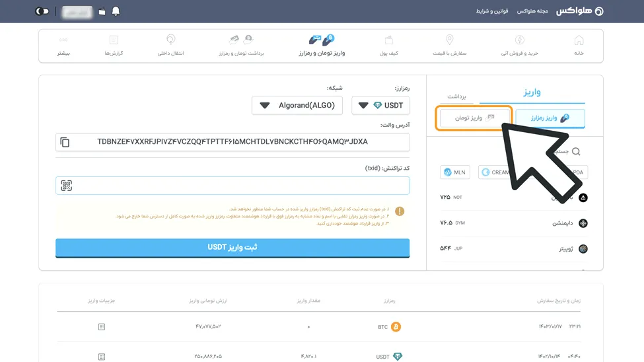Click the رمزارز column header in table
The image size is (644, 362).
pos(389,301)
